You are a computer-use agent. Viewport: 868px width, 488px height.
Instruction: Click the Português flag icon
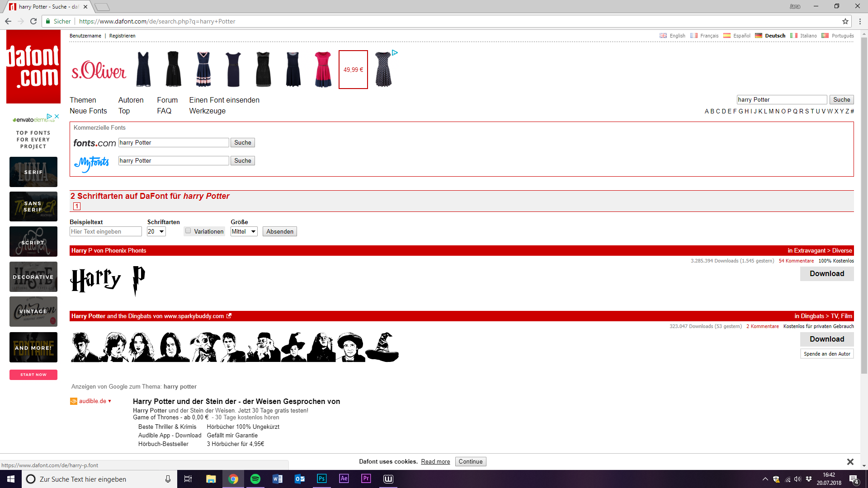click(825, 36)
